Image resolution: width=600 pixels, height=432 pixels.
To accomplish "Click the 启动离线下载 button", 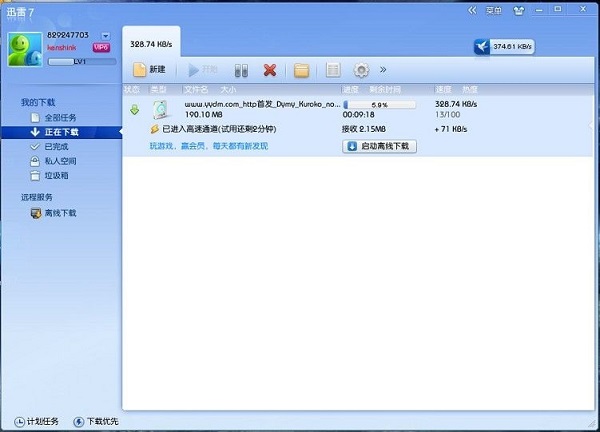I will point(379,146).
